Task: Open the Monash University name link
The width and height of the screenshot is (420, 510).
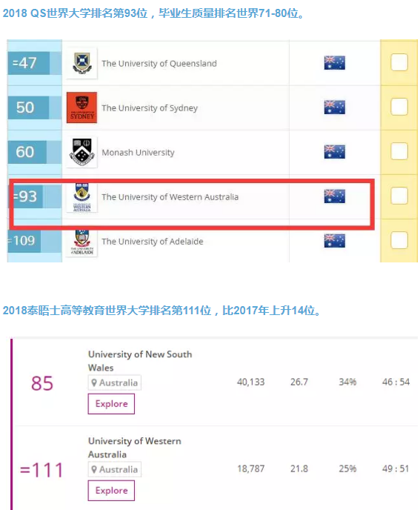Action: click(139, 153)
